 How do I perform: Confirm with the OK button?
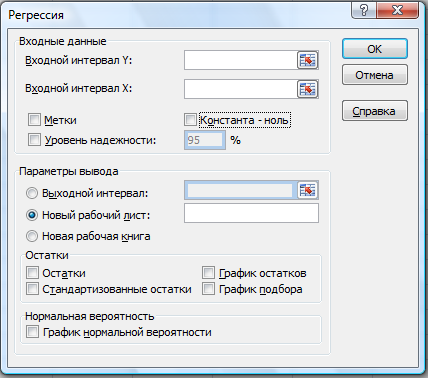(375, 49)
